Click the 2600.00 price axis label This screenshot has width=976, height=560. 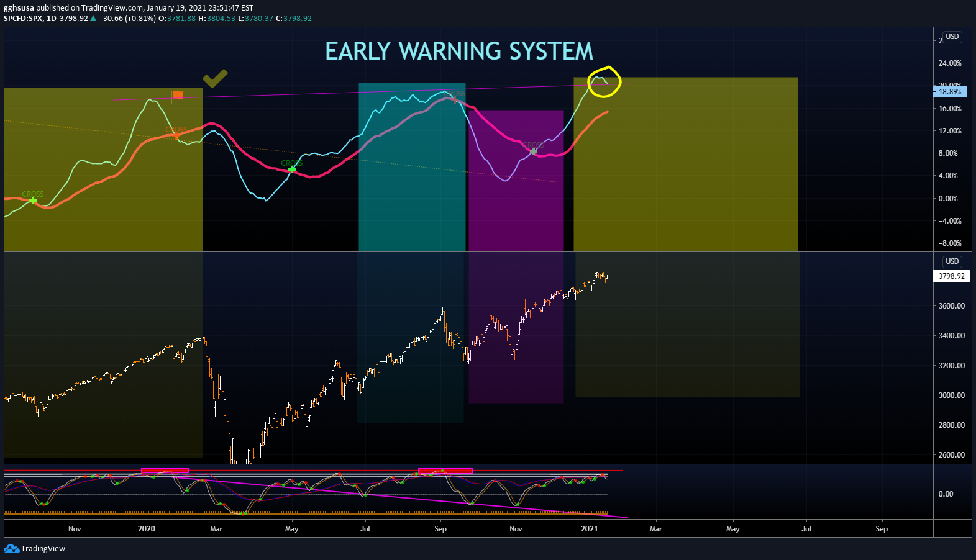coord(952,455)
